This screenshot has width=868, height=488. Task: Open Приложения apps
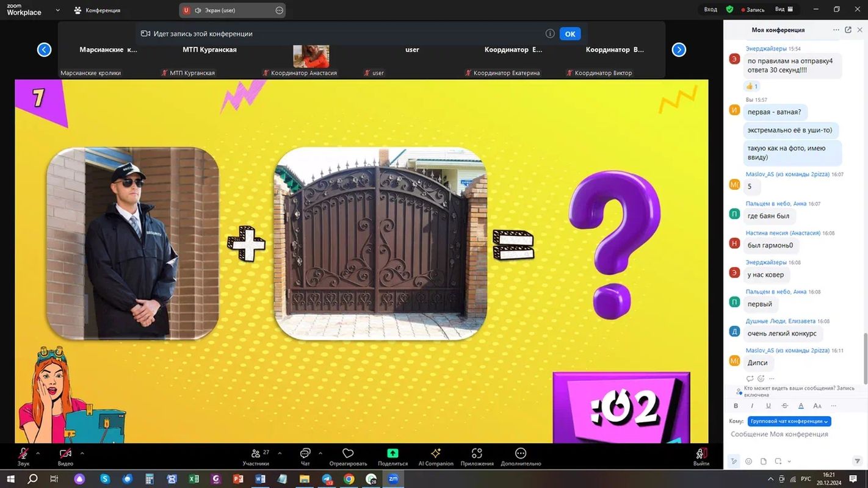pyautogui.click(x=477, y=456)
